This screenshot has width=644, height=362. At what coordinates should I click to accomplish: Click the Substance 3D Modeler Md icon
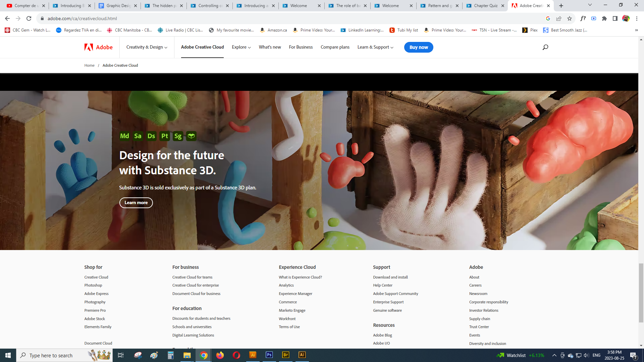pos(124,136)
